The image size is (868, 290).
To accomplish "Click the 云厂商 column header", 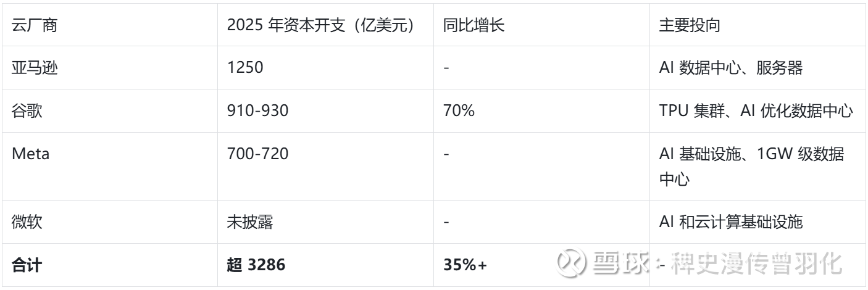I will pos(30,25).
